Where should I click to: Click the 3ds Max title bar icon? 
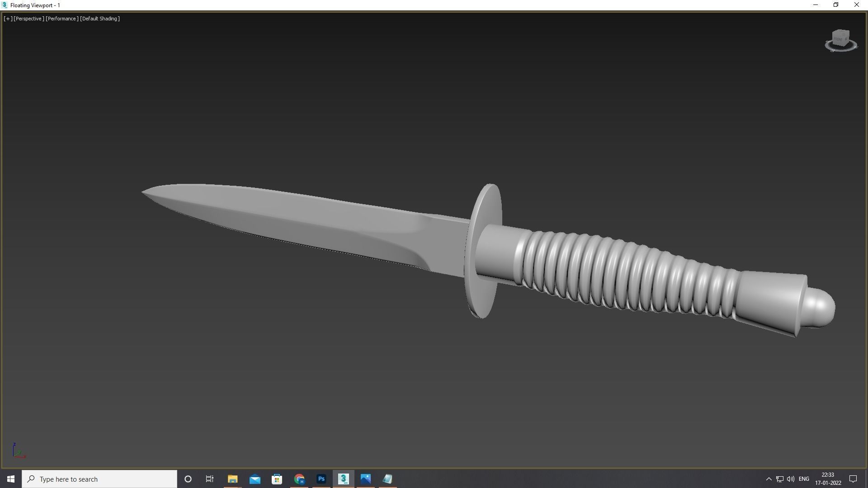pyautogui.click(x=5, y=5)
